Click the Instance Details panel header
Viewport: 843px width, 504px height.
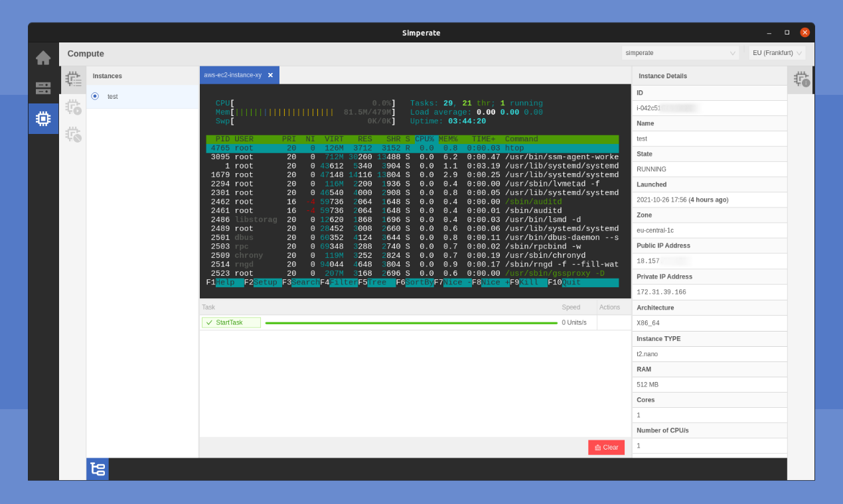click(662, 76)
